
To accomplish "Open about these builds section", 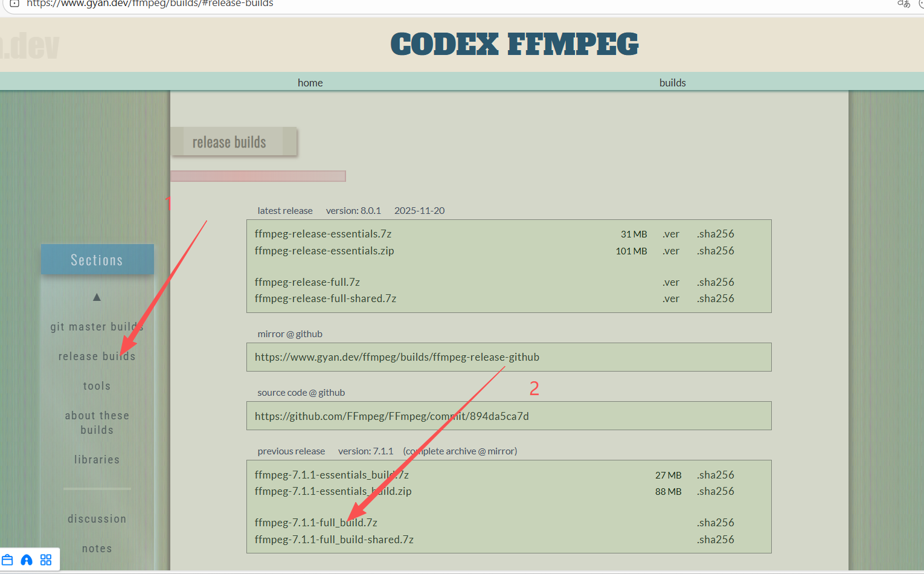I will coord(97,423).
